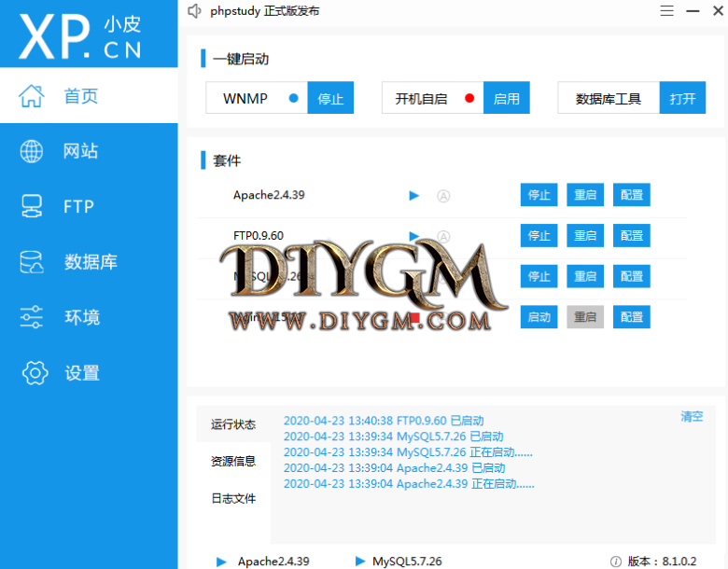Stop FTP0.9.60 service

point(539,236)
